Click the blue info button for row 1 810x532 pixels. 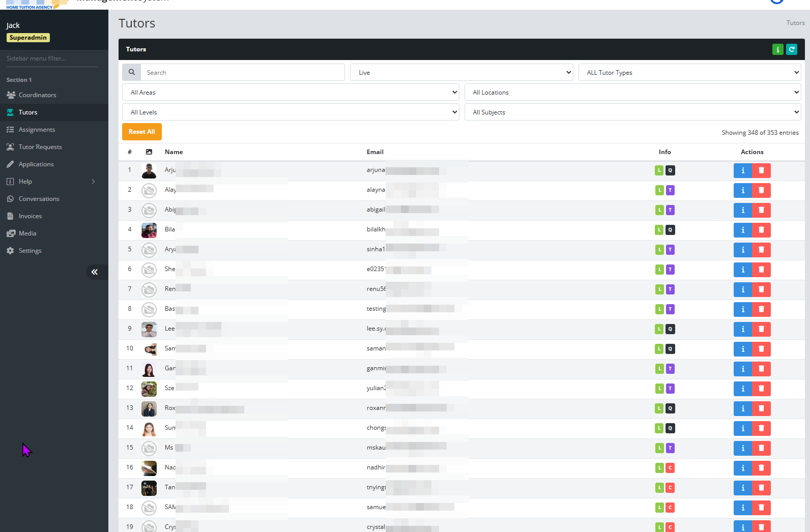click(742, 170)
